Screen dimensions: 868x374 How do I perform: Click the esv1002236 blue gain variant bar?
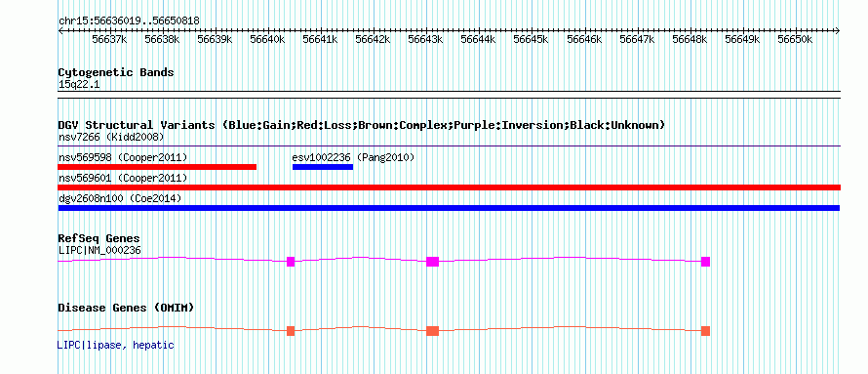pyautogui.click(x=323, y=167)
